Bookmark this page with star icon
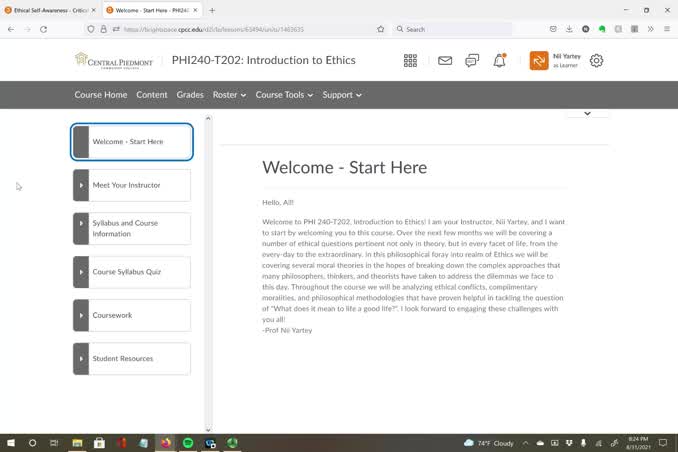The height and width of the screenshot is (452, 678). [x=380, y=29]
